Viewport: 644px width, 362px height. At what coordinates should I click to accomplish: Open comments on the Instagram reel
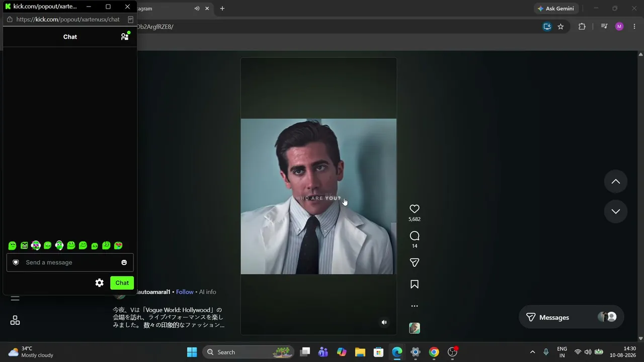pyautogui.click(x=415, y=236)
